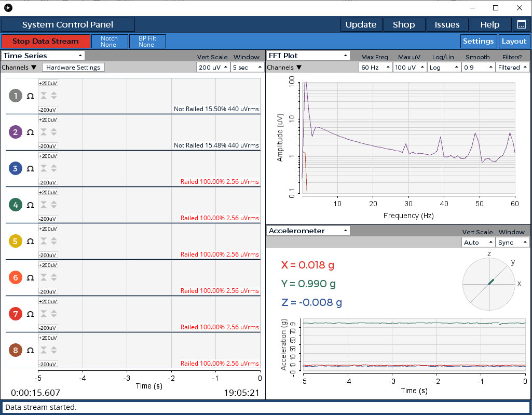The width and height of the screenshot is (532, 415).
Task: Open Hardware Settings
Action: click(73, 68)
